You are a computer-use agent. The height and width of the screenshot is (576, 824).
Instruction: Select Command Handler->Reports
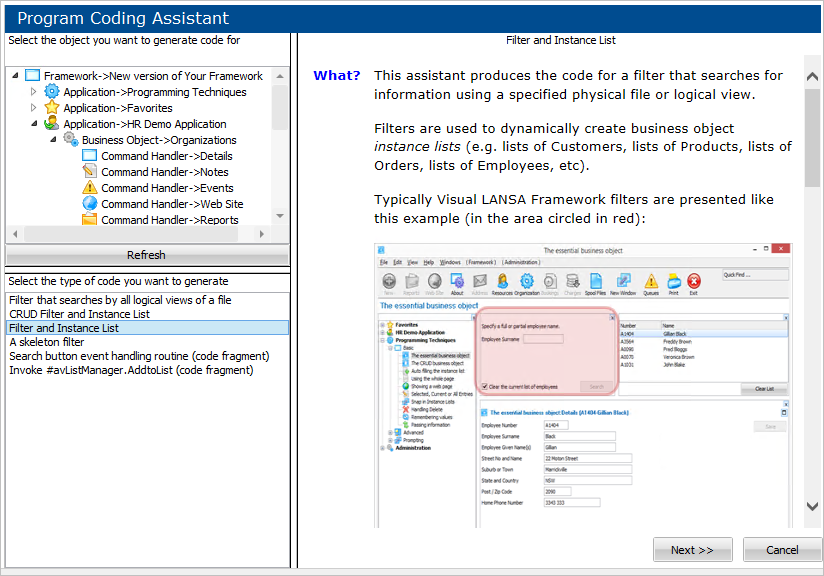pyautogui.click(x=170, y=220)
